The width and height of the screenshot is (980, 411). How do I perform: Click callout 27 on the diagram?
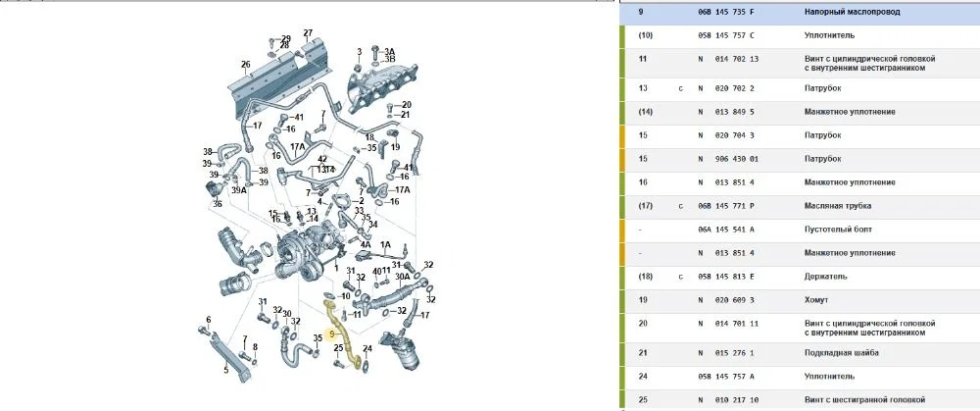click(308, 32)
